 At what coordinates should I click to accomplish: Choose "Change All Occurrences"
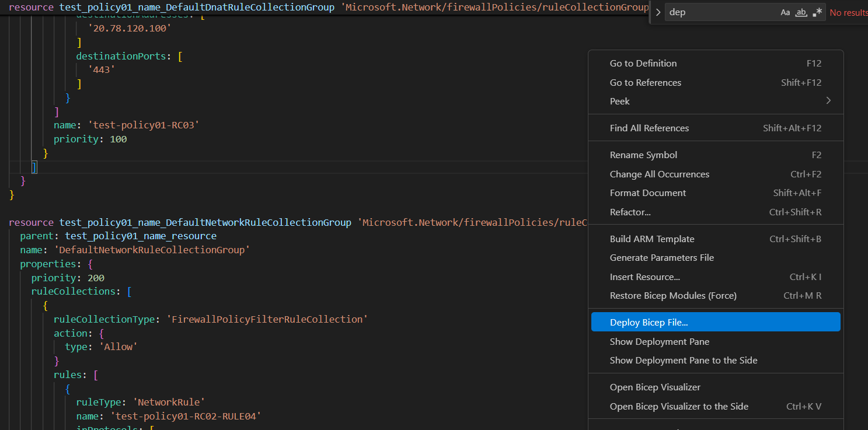tap(659, 174)
